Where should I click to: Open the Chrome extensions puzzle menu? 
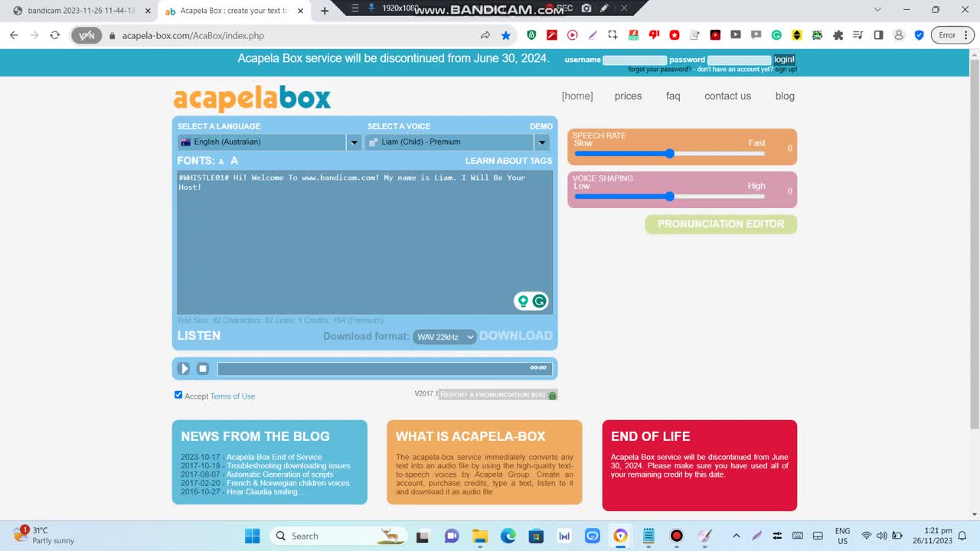click(x=838, y=35)
